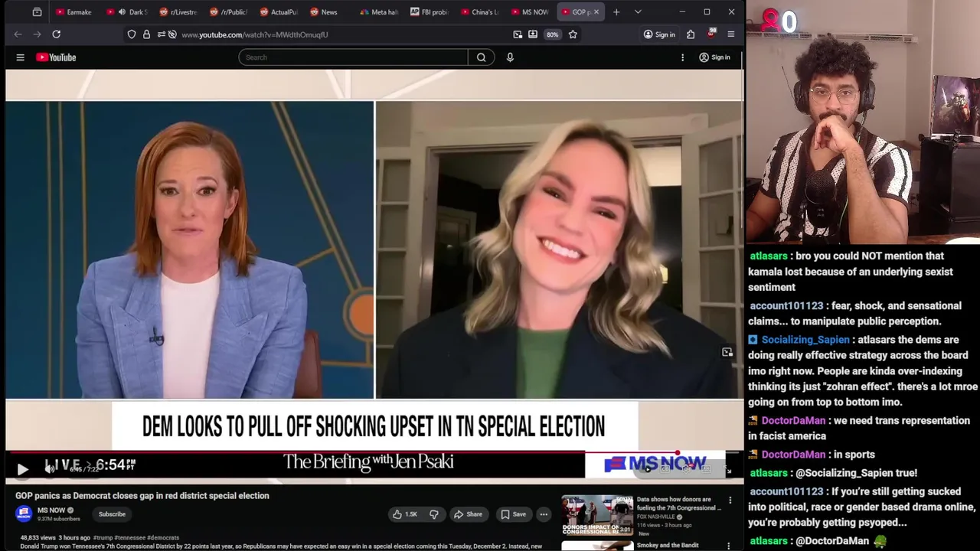Image resolution: width=980 pixels, height=551 pixels.
Task: Open the MS NOW channel name link
Action: (x=51, y=510)
